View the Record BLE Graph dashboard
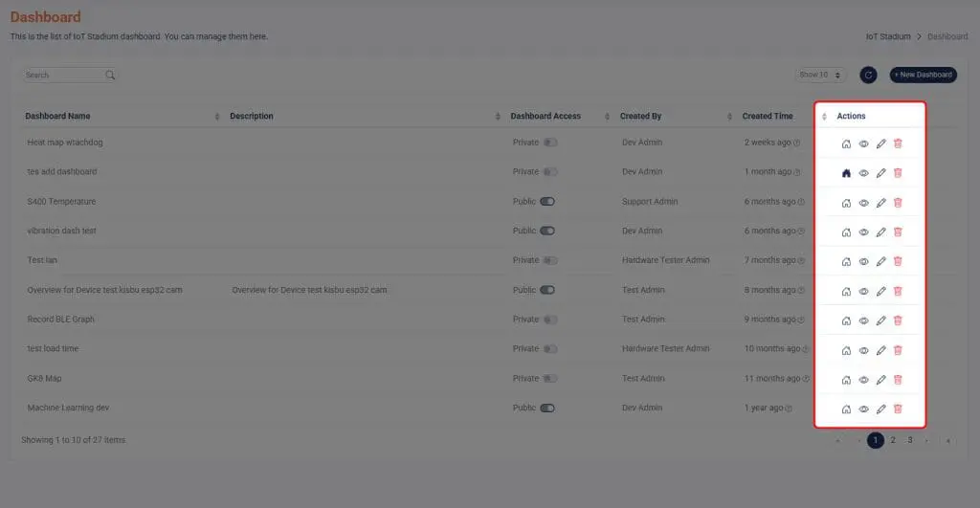 coord(863,320)
